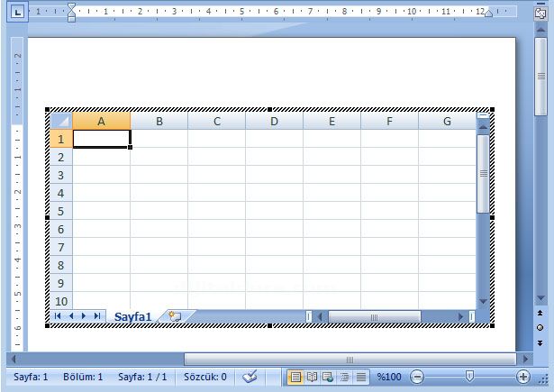Click the Sayfa: 1 status bar entry
554x392 pixels.
(31, 377)
